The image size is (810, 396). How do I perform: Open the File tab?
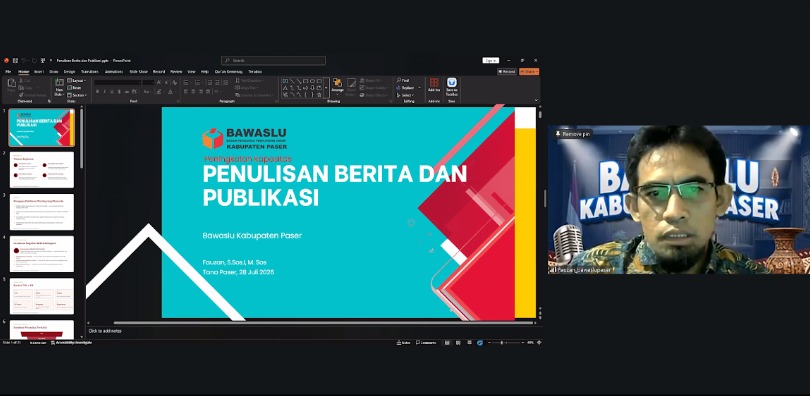[8, 71]
